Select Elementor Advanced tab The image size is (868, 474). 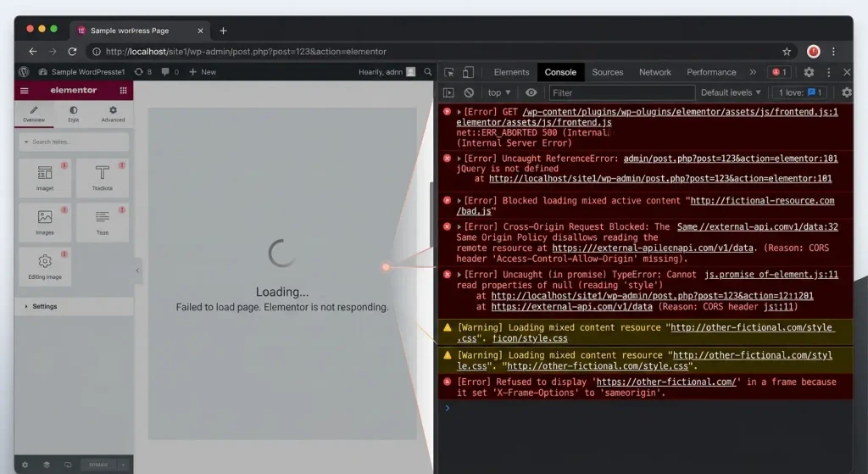(x=113, y=114)
